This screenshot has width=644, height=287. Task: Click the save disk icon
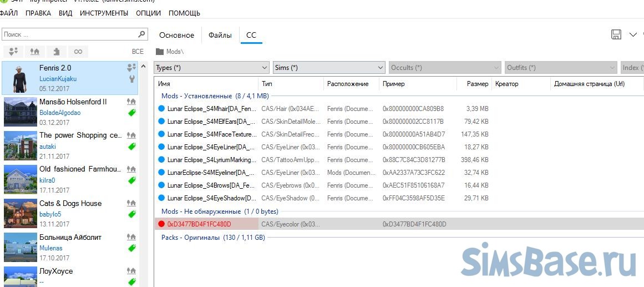pyautogui.click(x=616, y=34)
